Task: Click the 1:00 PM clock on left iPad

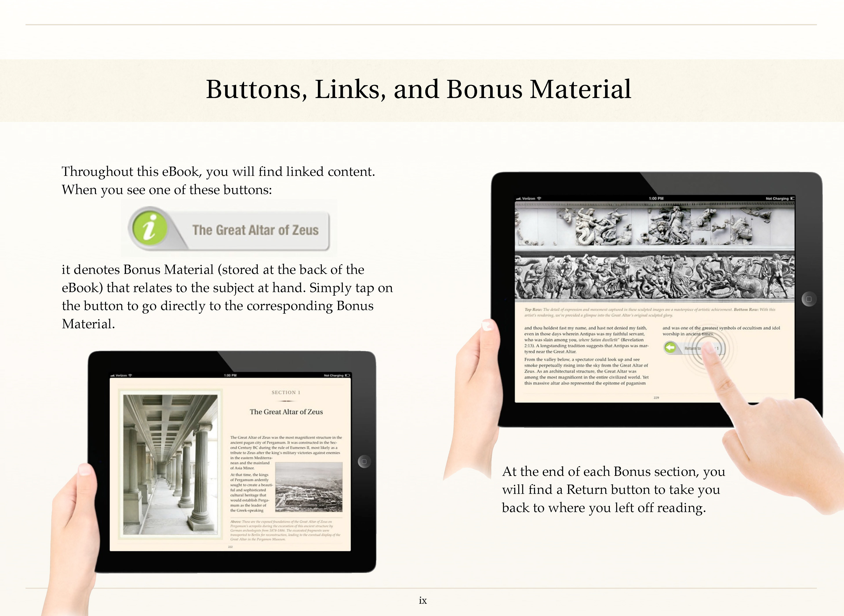Action: coord(230,376)
